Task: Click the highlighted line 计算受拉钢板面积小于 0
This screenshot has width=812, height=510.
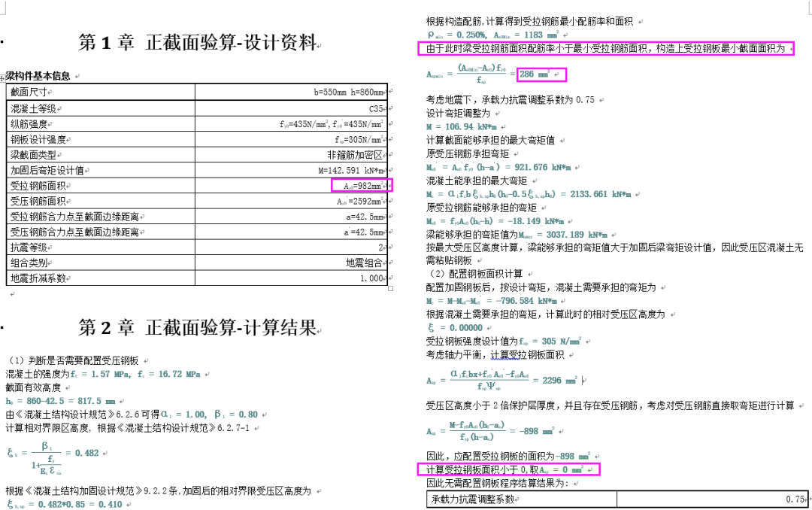Action: click(504, 470)
